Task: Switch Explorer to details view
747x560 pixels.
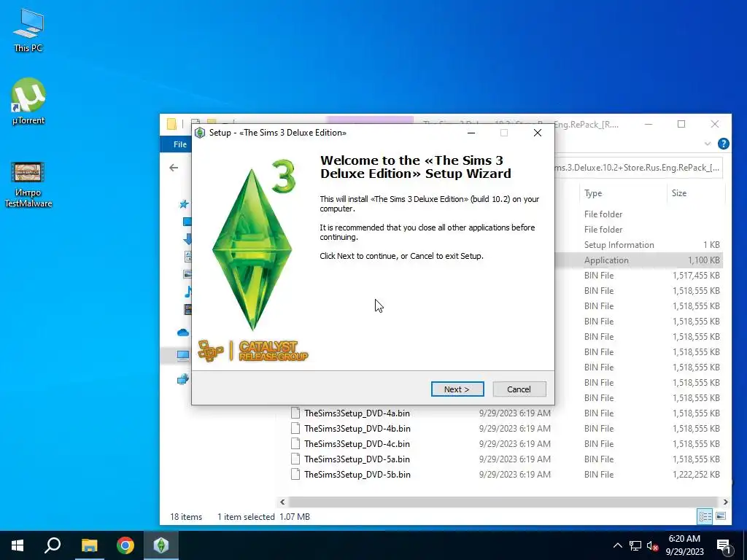Action: point(705,516)
